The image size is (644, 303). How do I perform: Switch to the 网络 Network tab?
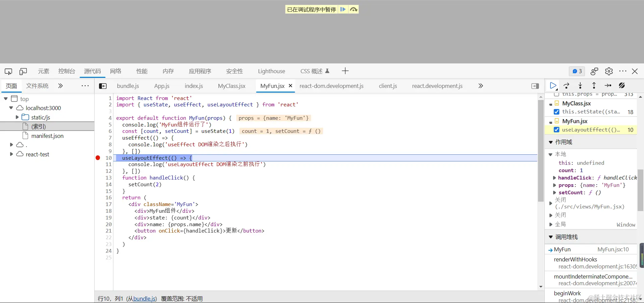click(116, 71)
